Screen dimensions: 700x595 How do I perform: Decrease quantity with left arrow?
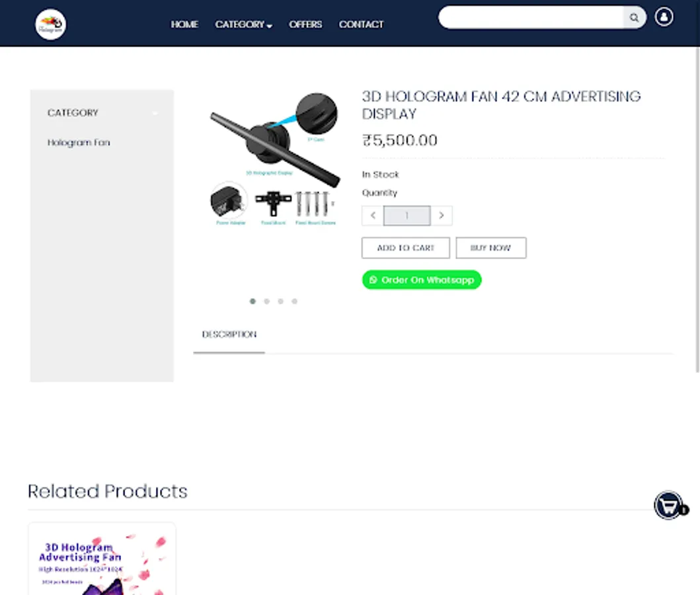click(373, 216)
